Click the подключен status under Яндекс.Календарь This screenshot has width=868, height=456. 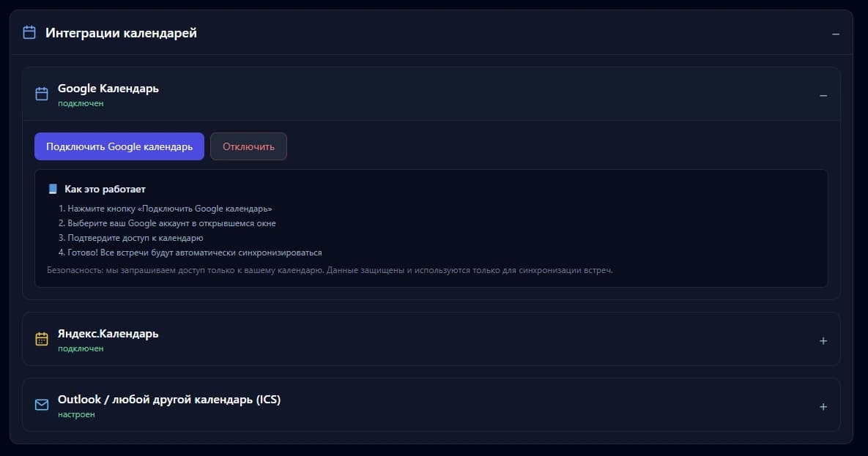(81, 348)
